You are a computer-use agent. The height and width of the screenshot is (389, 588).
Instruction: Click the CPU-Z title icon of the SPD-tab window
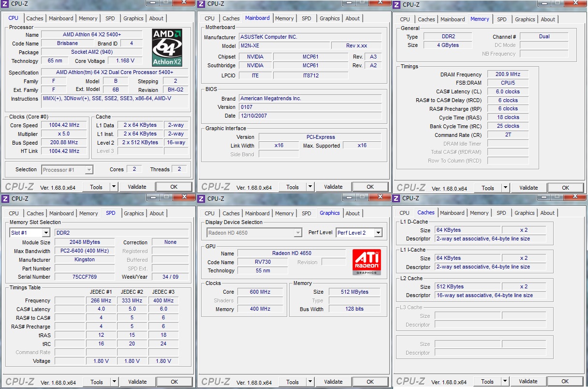(5, 198)
